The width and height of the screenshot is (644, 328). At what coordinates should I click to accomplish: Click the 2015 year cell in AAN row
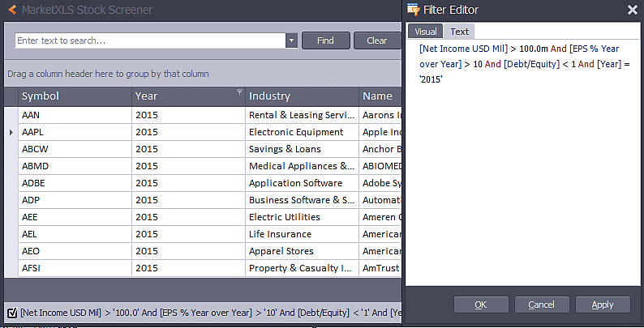(x=188, y=115)
